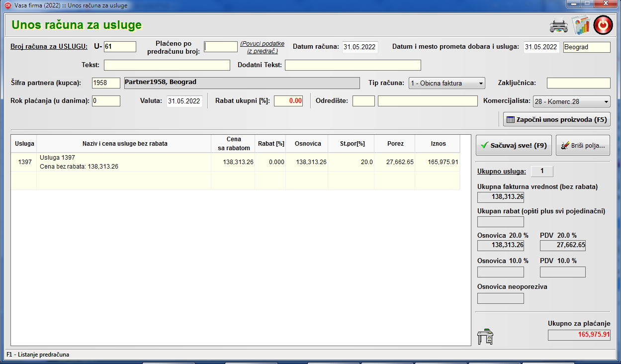
Task: Select the 1397 service code cell
Action: 24,162
